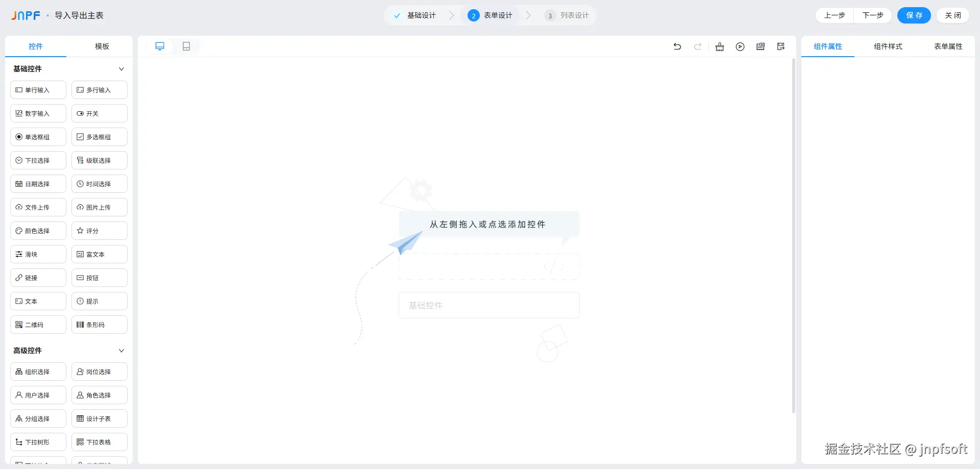Screen dimensions: 980x469
Task: Insert the 数字输入 control
Action: pos(38,113)
